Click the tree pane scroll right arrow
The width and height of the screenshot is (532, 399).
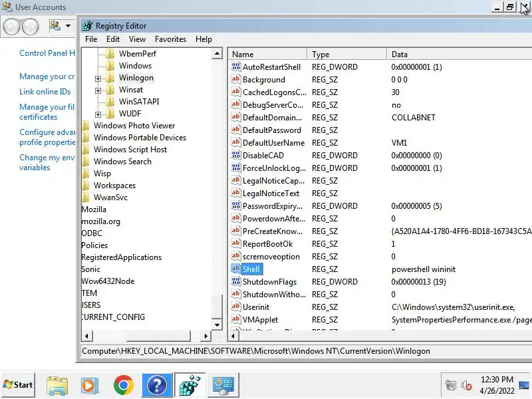point(205,336)
